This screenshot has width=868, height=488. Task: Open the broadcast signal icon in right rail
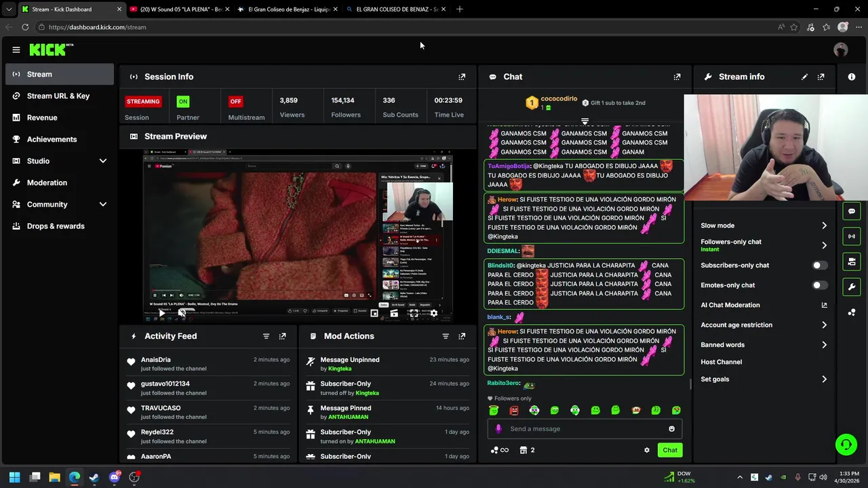[852, 236]
